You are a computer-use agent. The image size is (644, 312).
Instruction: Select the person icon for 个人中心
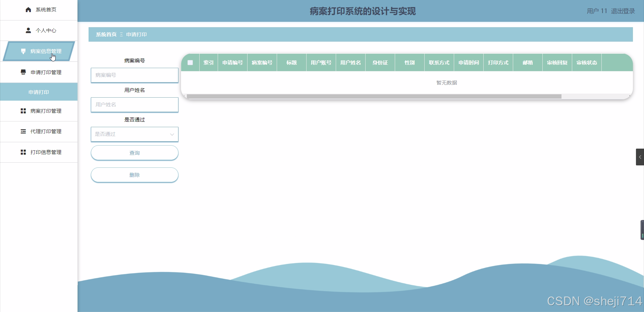tap(28, 30)
